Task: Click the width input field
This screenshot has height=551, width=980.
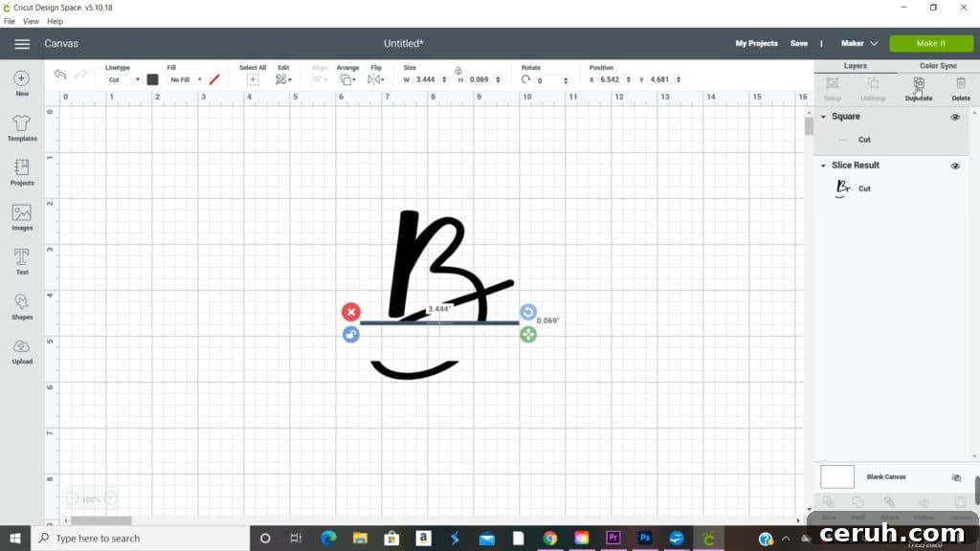Action: pyautogui.click(x=426, y=80)
